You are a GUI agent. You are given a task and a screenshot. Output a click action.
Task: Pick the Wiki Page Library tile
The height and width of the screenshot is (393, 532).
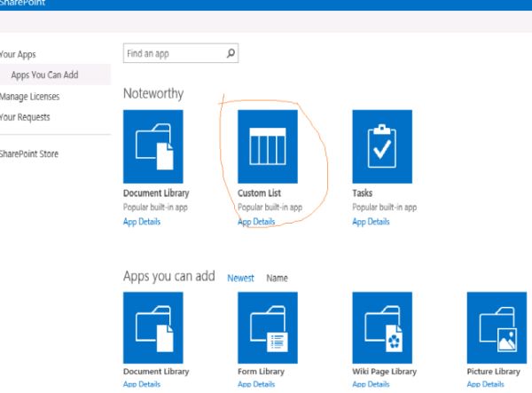click(382, 327)
